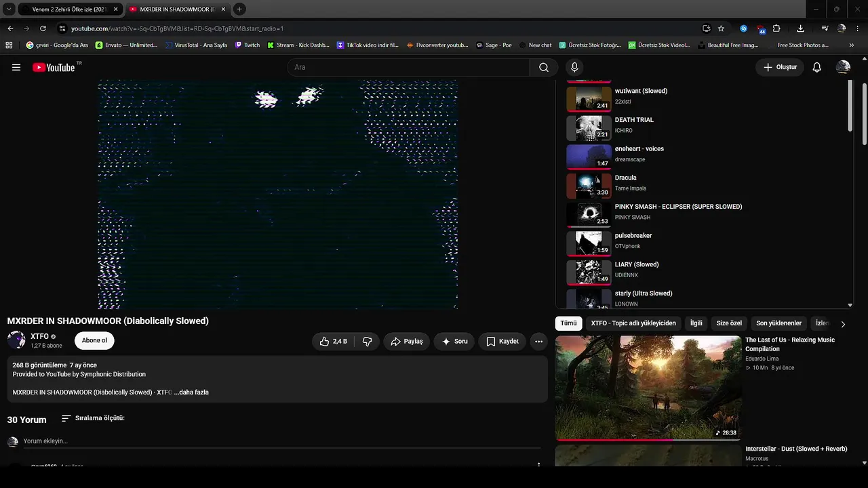
Task: Open the çeviri - Google'da Ara bookmark
Action: tap(57, 45)
